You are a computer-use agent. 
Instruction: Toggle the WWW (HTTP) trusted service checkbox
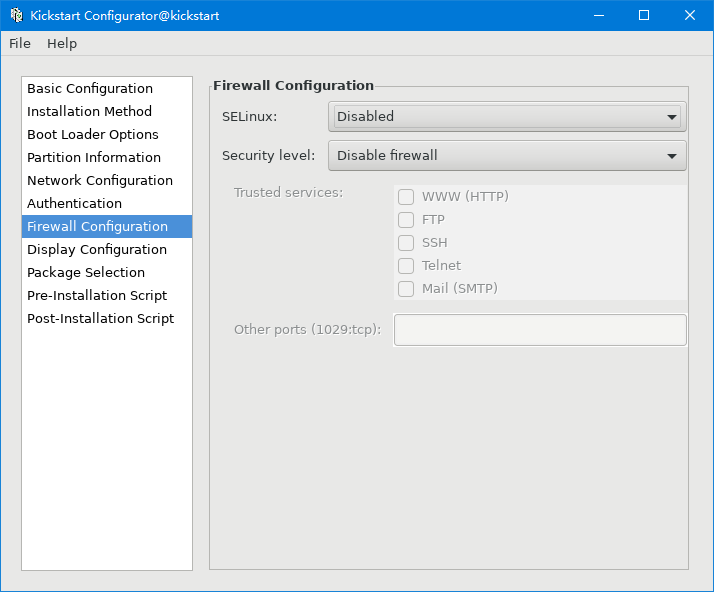coord(406,197)
